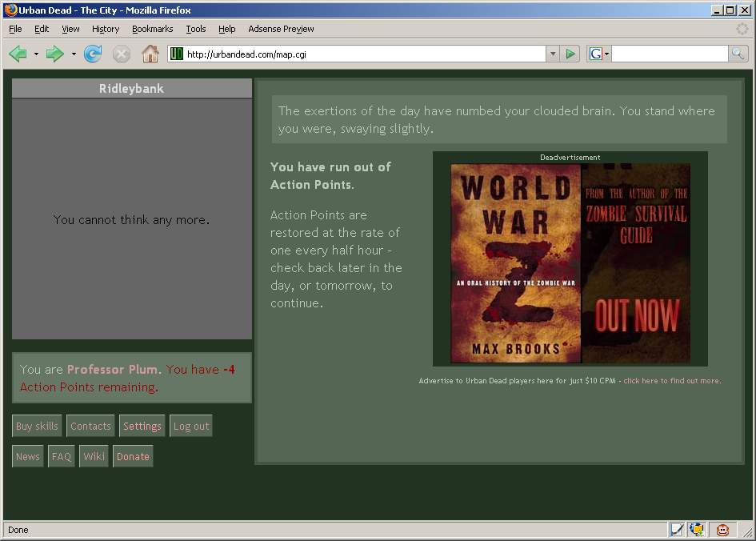Expand the address bar URL history dropdown
This screenshot has height=541, width=756.
pyautogui.click(x=553, y=54)
